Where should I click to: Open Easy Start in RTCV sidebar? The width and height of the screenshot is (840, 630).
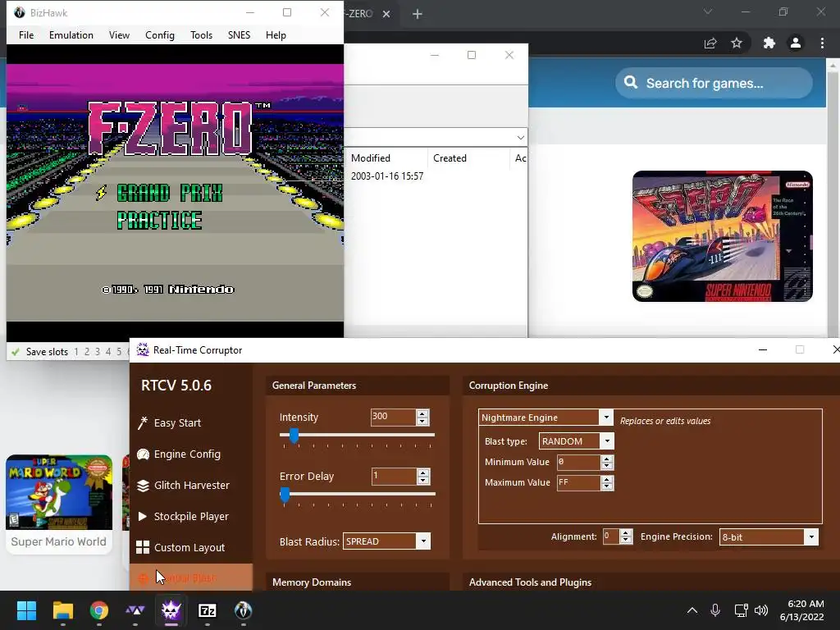coord(177,422)
